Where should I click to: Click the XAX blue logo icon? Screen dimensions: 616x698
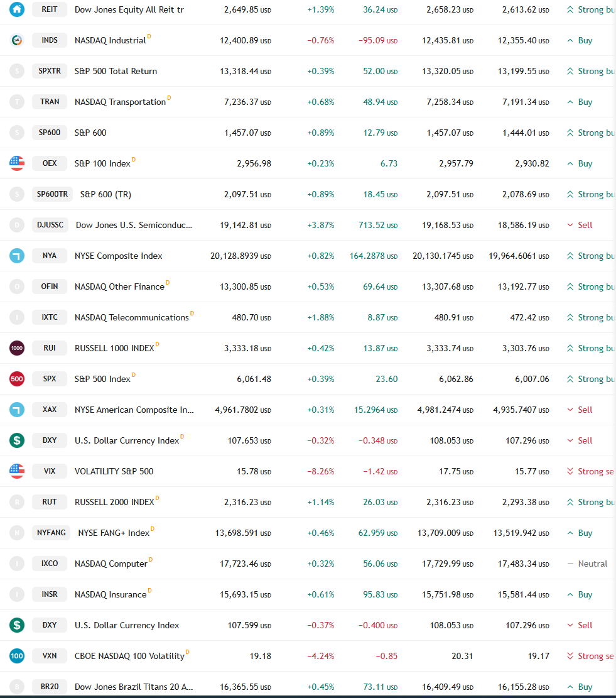point(17,410)
